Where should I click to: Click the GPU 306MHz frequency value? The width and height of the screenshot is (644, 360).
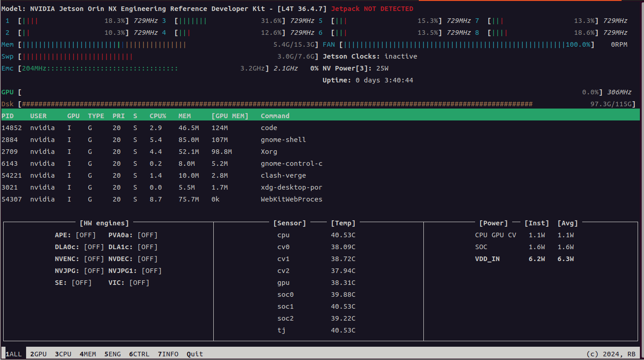(619, 92)
